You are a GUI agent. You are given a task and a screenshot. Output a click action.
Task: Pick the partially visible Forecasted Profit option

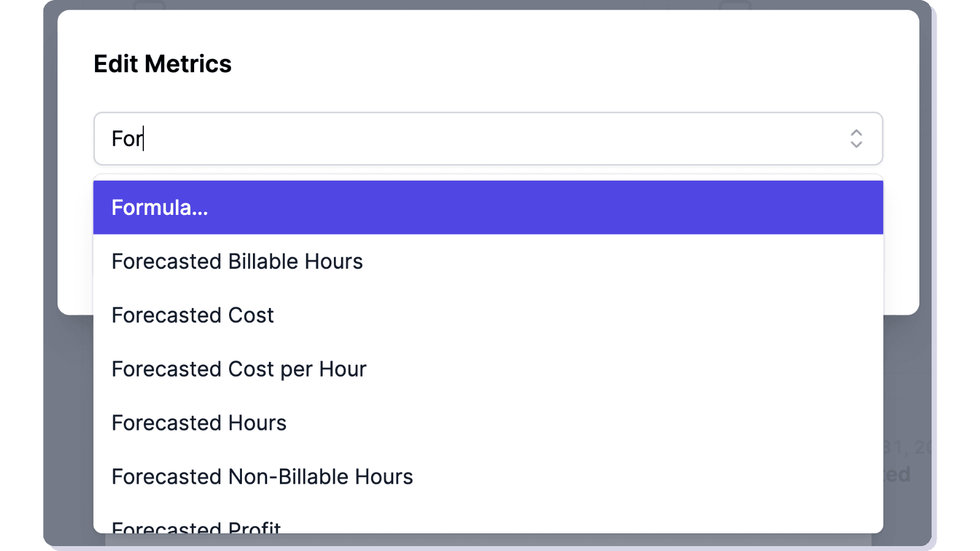(x=196, y=527)
